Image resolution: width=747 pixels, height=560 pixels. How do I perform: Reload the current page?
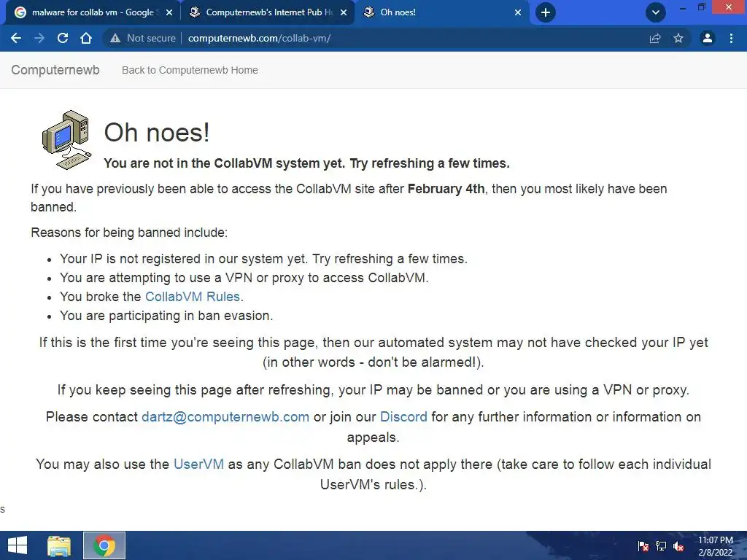point(63,38)
